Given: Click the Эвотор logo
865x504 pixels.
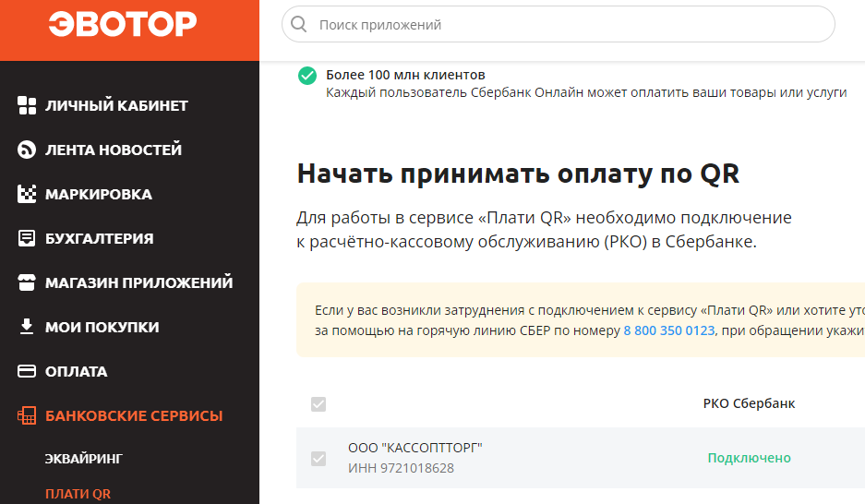Looking at the screenshot, I should 123,25.
